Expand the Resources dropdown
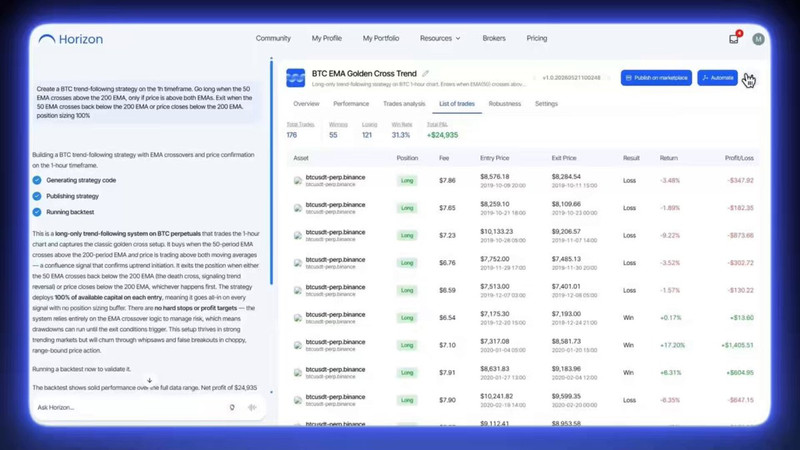 [440, 38]
